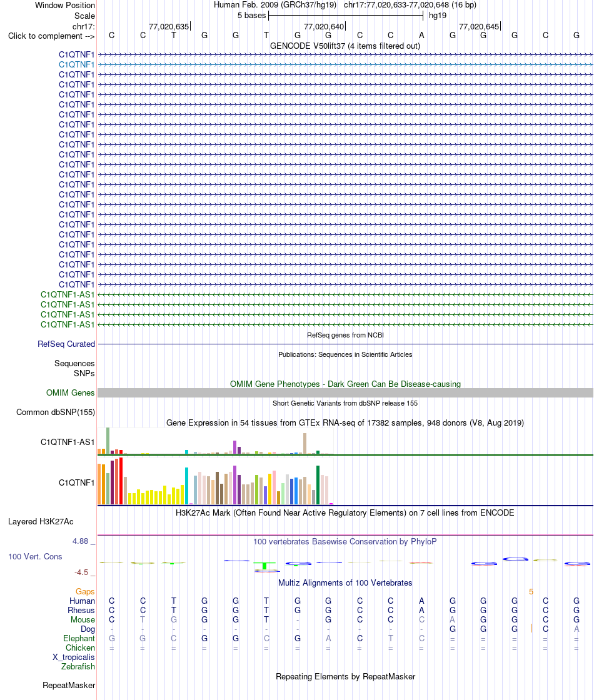594x700 pixels.
Task: Click the 77,020,635 ruler coordinate
Action: [x=169, y=27]
